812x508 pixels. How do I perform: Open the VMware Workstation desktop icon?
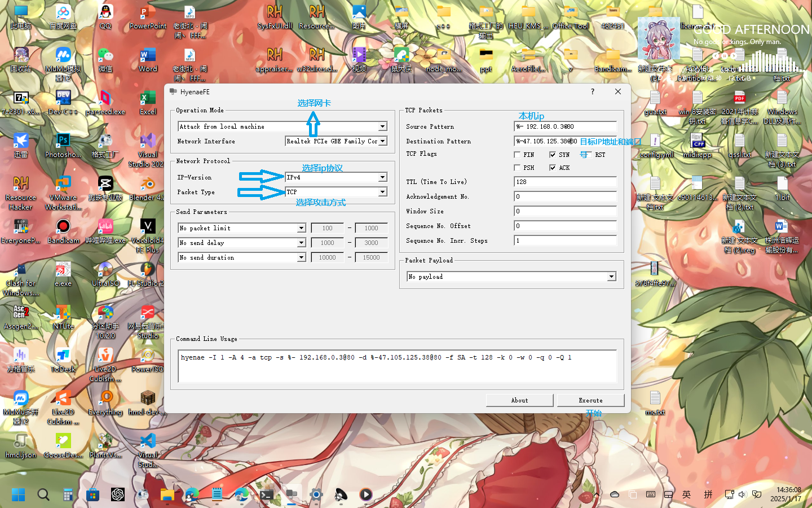tap(63, 185)
